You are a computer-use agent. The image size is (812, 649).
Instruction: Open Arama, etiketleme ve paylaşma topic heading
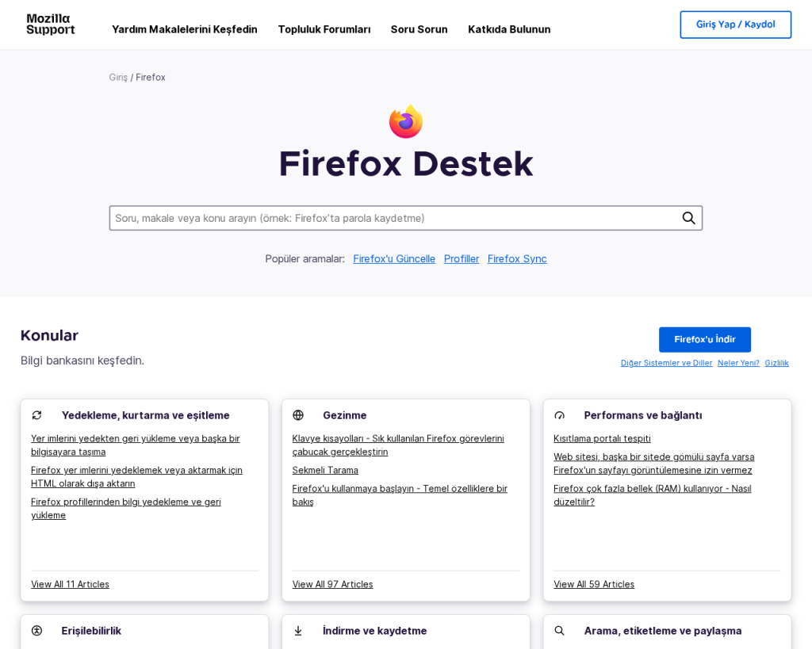tap(663, 630)
